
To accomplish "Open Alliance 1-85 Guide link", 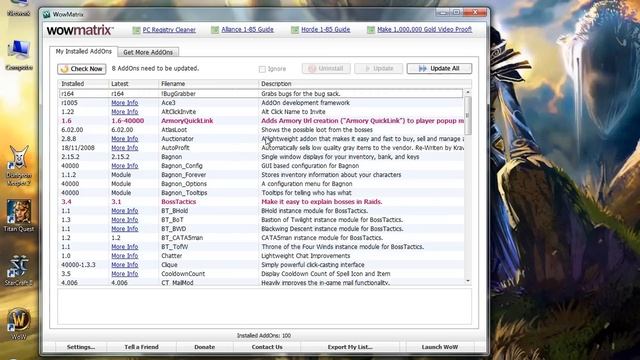I will click(247, 30).
